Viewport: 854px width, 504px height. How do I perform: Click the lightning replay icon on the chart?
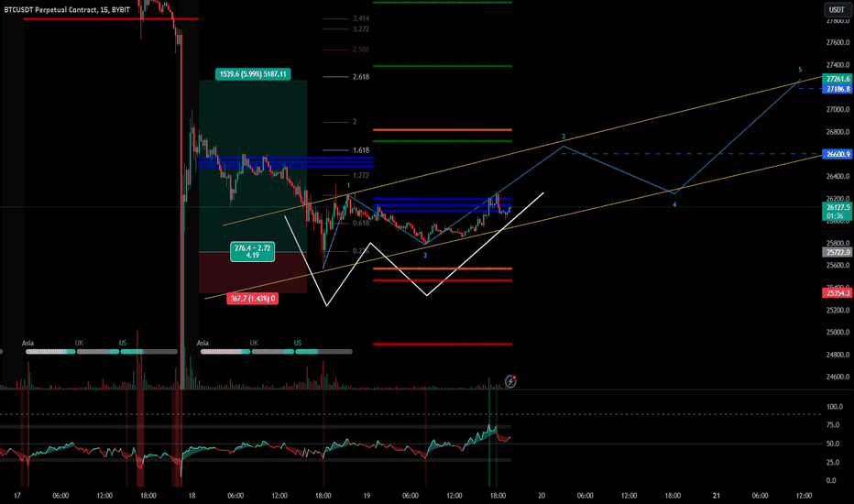[510, 381]
